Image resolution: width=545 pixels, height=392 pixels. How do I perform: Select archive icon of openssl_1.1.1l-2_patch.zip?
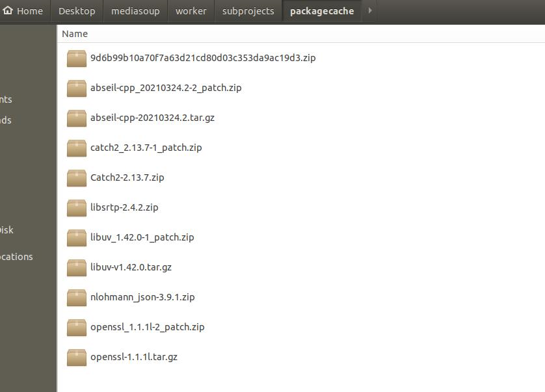point(77,328)
